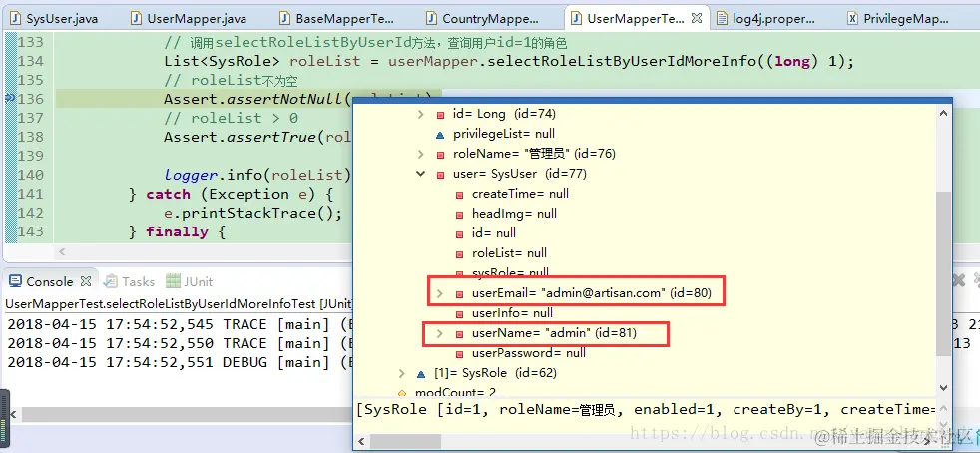Switch to the PrivilegeMap... XML tab
The image size is (980, 453).
906,19
